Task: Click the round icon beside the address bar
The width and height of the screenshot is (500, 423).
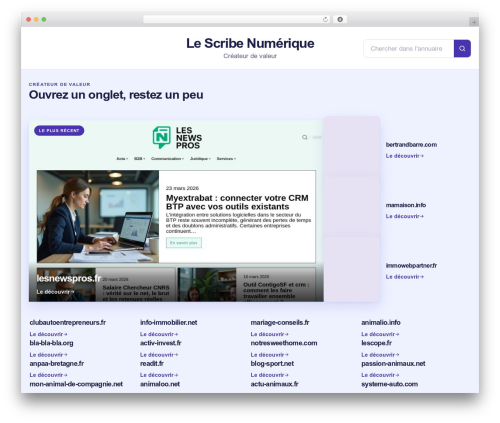Action: pos(340,20)
